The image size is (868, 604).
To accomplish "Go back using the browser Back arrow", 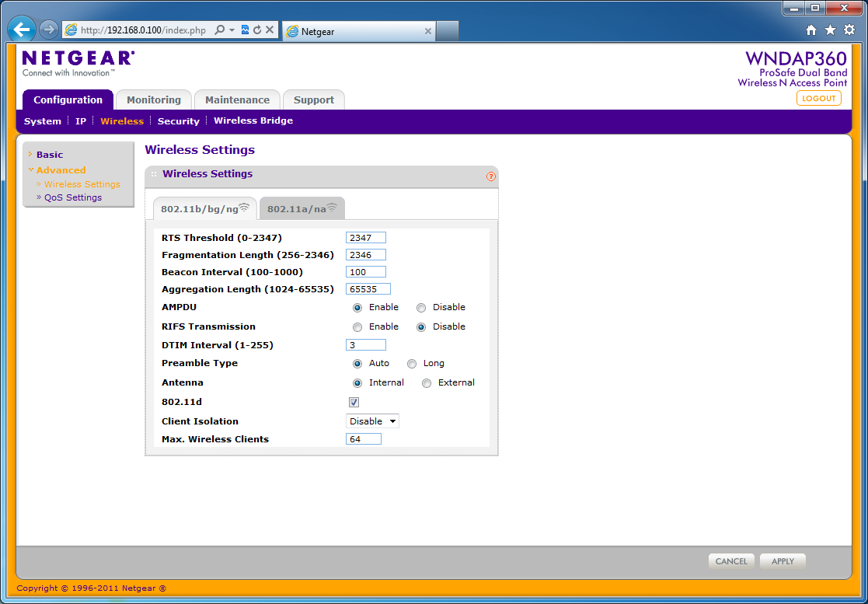I will click(22, 30).
